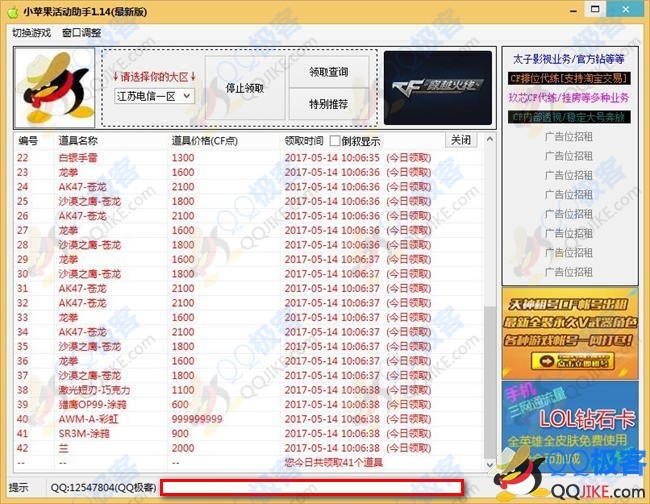This screenshot has height=504, width=650.
Task: Select row 38 激光短刃-巧克力
Action: click(249, 390)
